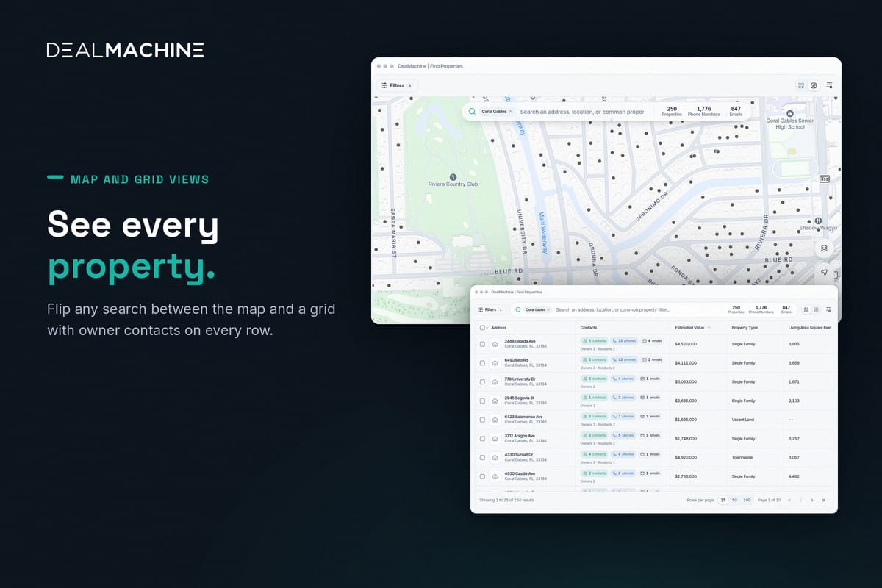Image resolution: width=882 pixels, height=588 pixels.
Task: Click Living Area Square Feet column header
Action: click(810, 328)
